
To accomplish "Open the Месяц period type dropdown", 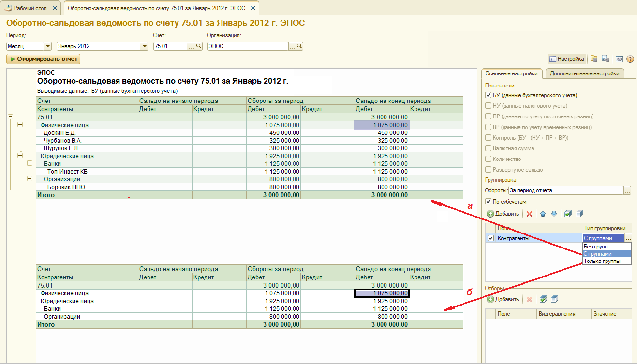I will [47, 46].
